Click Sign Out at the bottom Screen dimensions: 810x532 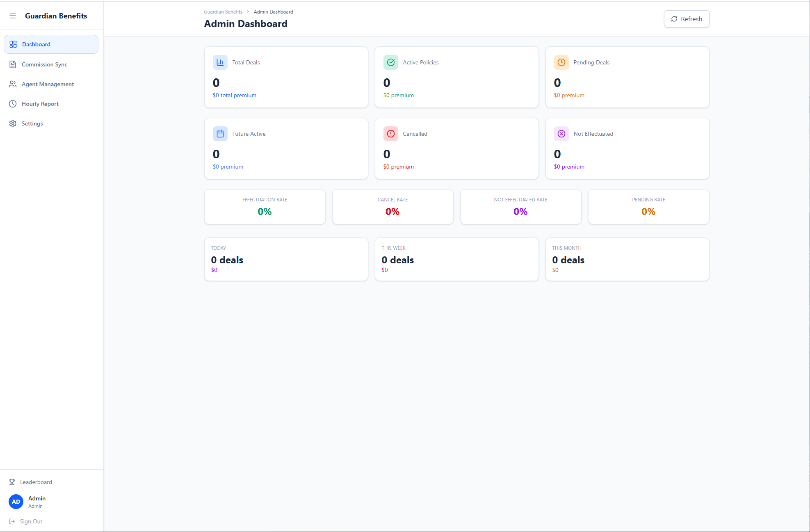pos(31,521)
